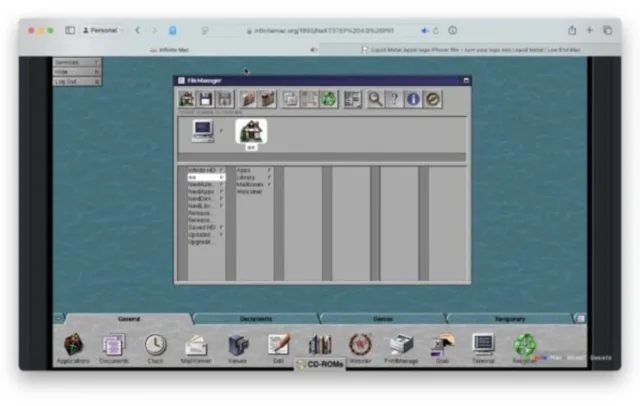The width and height of the screenshot is (640, 406).
Task: Select Saved HD in the first column
Action: [206, 227]
